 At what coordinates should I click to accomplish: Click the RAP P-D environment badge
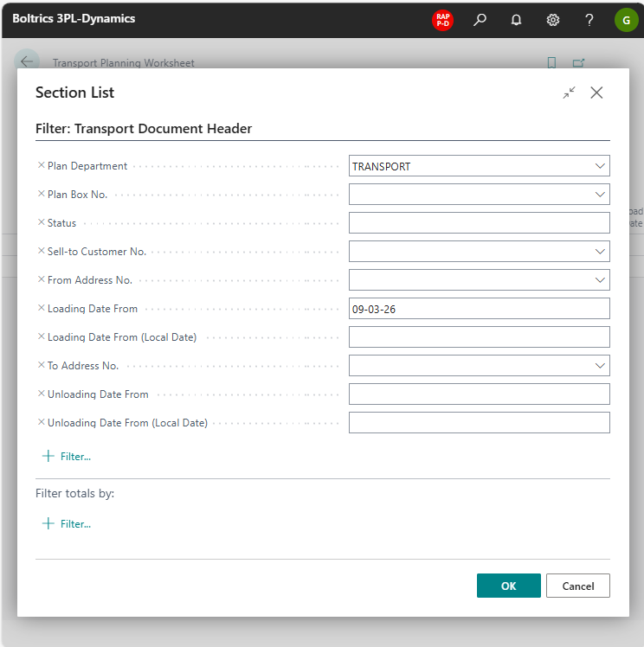click(x=442, y=19)
